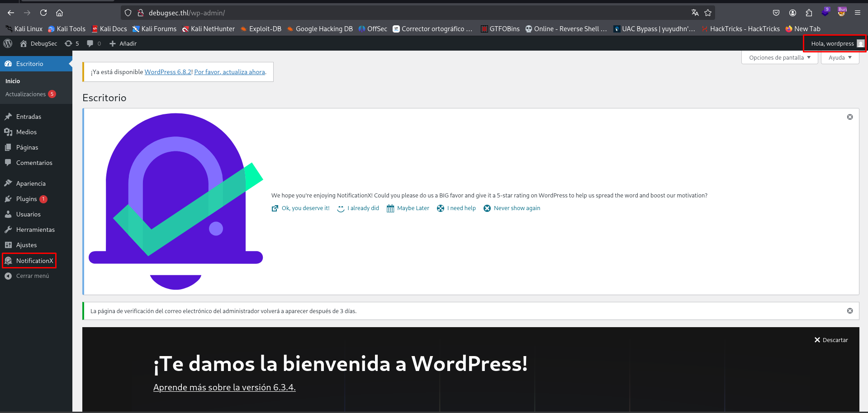
Task: Open the extensions puzzle icon
Action: click(x=809, y=13)
